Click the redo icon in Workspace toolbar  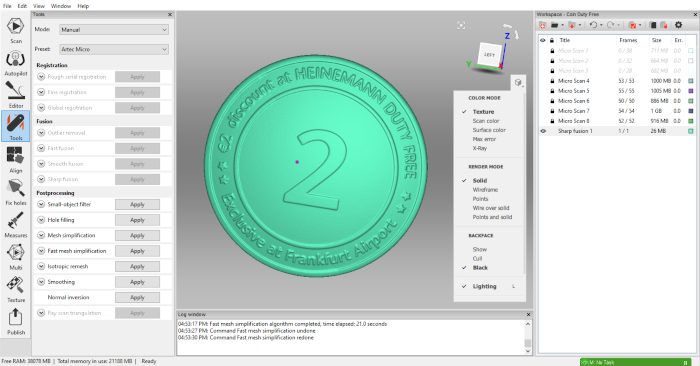[610, 25]
